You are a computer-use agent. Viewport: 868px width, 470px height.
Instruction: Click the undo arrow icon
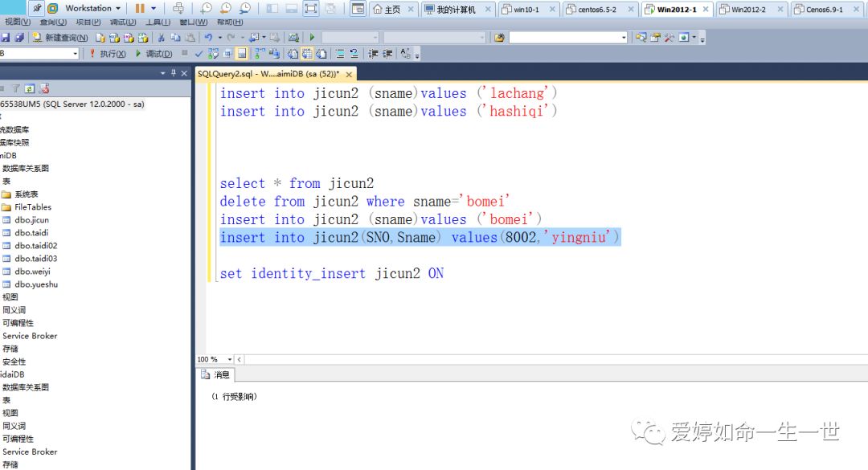(208, 38)
